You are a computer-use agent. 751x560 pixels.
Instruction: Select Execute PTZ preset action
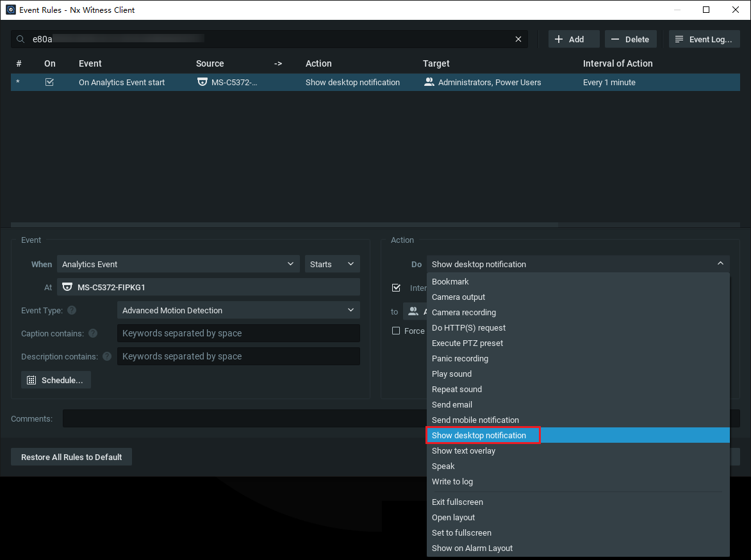click(578, 343)
